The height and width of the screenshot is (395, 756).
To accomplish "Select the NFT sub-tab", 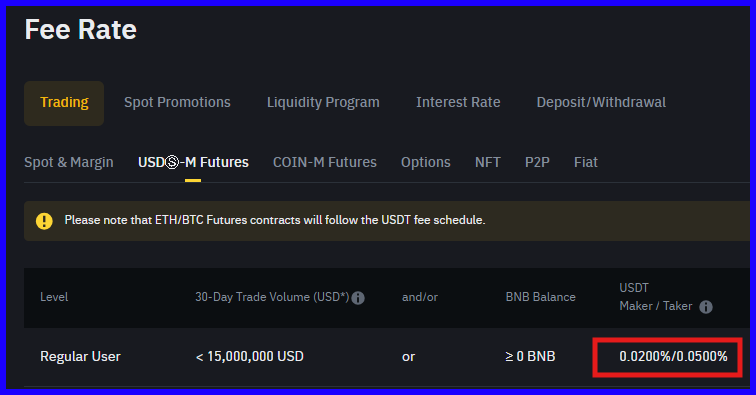I will click(x=487, y=162).
